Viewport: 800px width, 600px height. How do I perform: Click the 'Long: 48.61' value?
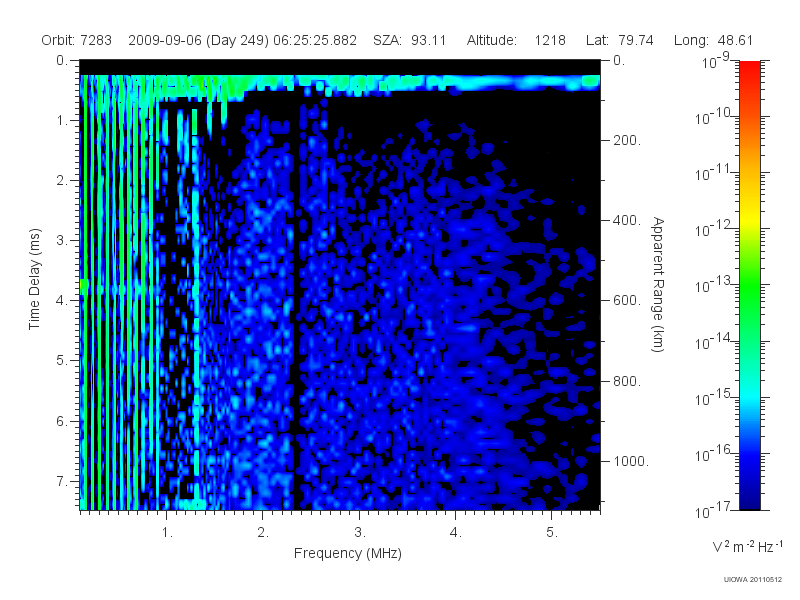click(713, 40)
